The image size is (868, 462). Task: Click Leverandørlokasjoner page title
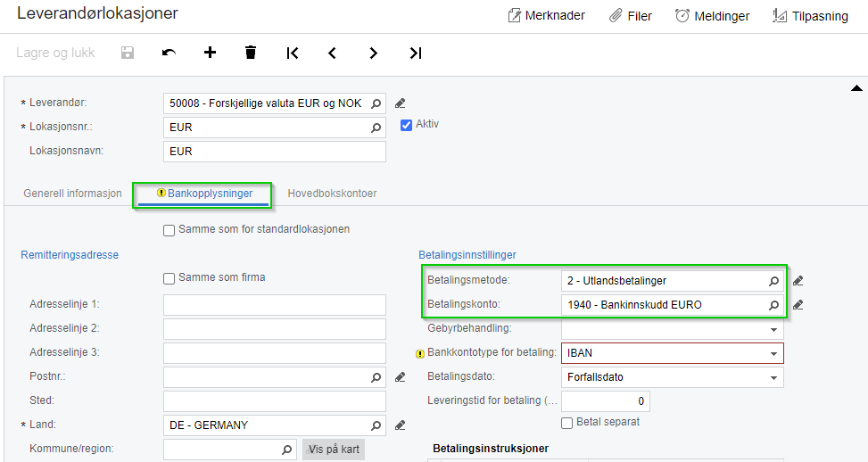click(x=97, y=13)
